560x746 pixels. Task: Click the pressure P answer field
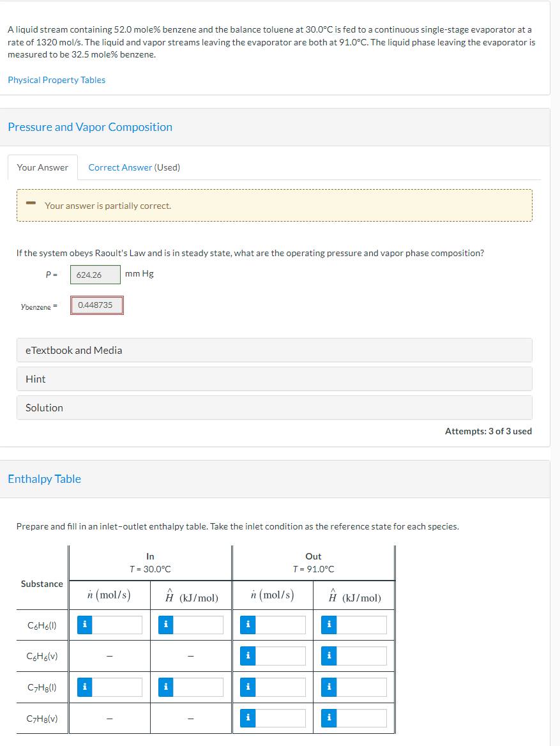click(95, 275)
